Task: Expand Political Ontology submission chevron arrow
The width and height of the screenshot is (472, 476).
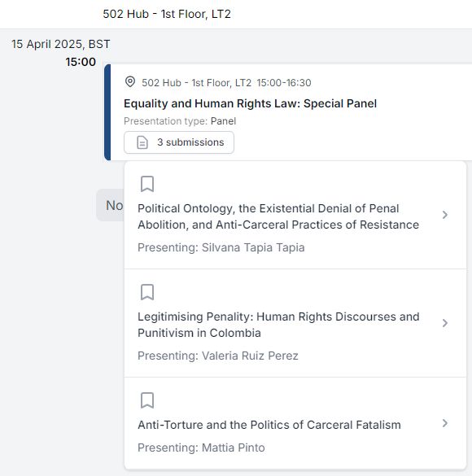Action: pyautogui.click(x=445, y=215)
